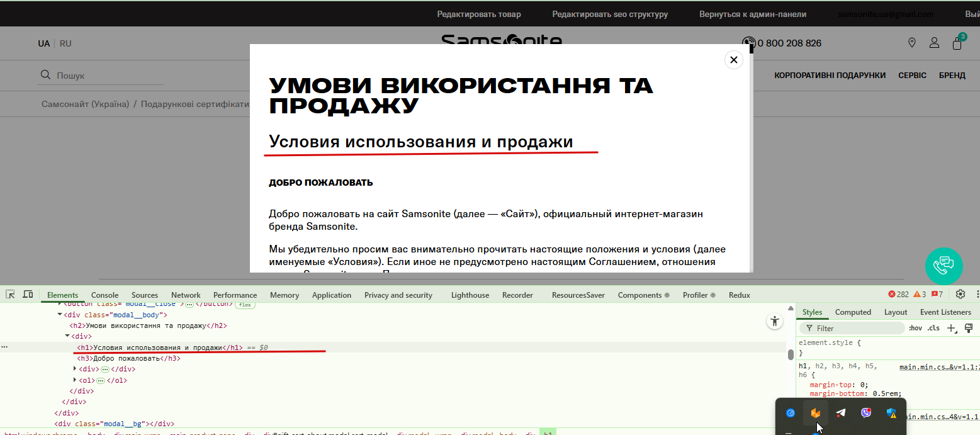Switch to the Network tab

[x=186, y=295]
